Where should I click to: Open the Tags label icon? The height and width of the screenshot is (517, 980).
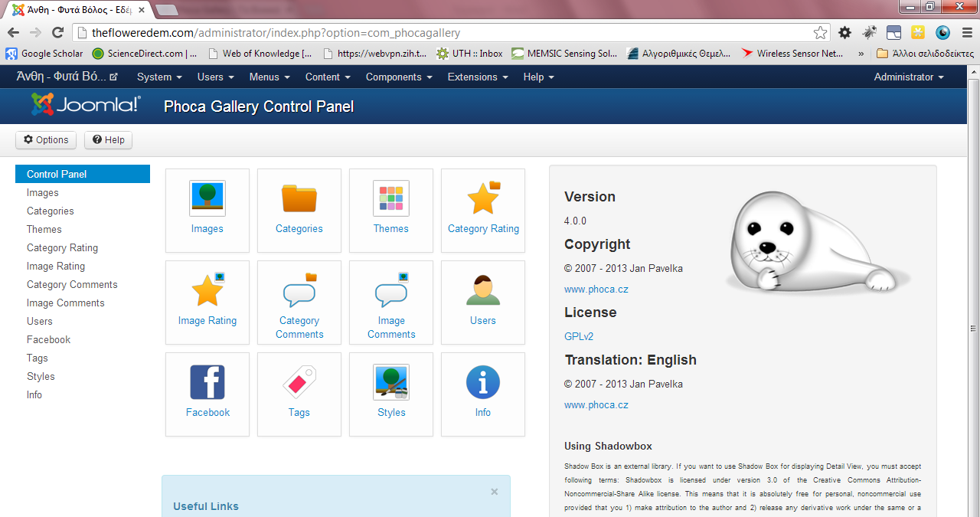[299, 382]
